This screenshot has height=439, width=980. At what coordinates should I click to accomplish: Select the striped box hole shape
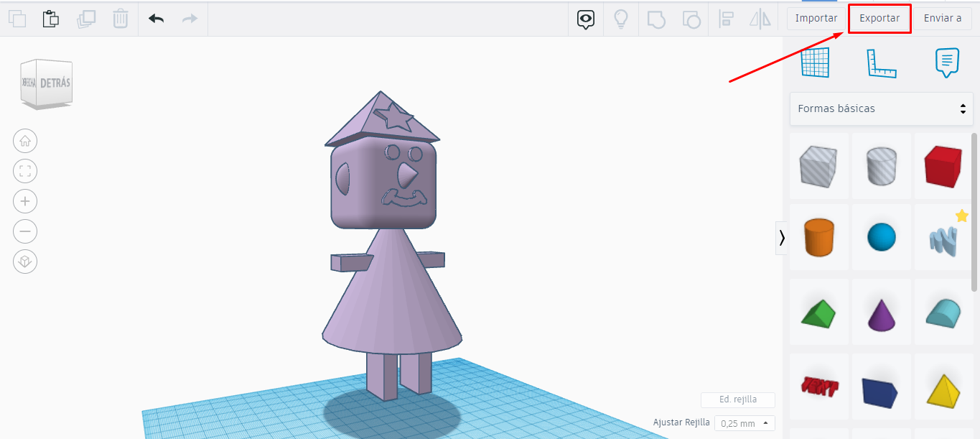[x=818, y=166]
